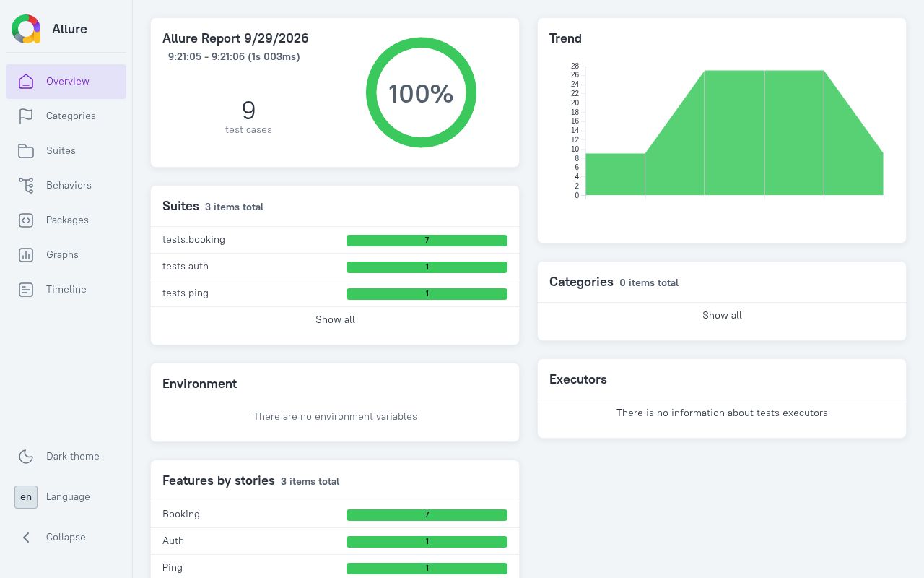This screenshot has width=924, height=578.
Task: Click the '9 test cases' count
Action: [248, 116]
